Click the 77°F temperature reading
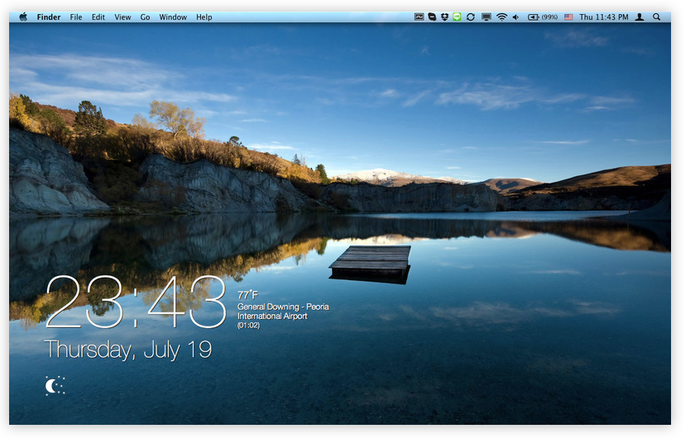Image resolution: width=700 pixels, height=443 pixels. [x=248, y=295]
